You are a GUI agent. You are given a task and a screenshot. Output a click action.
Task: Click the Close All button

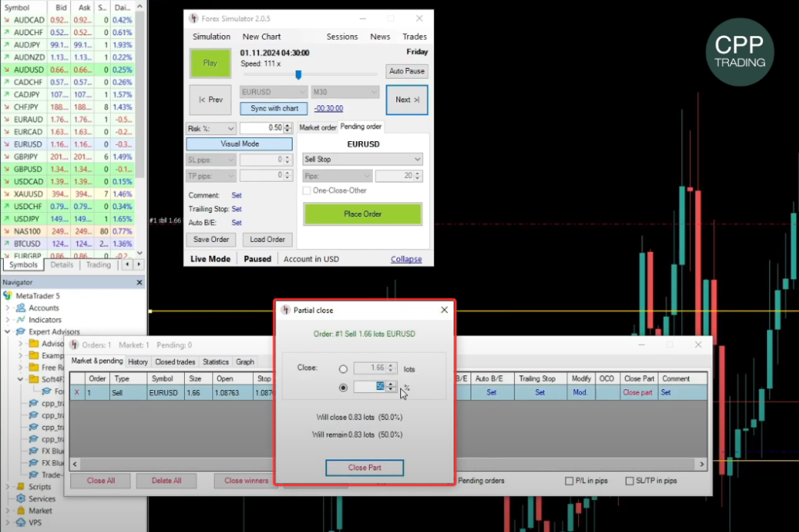tap(101, 481)
